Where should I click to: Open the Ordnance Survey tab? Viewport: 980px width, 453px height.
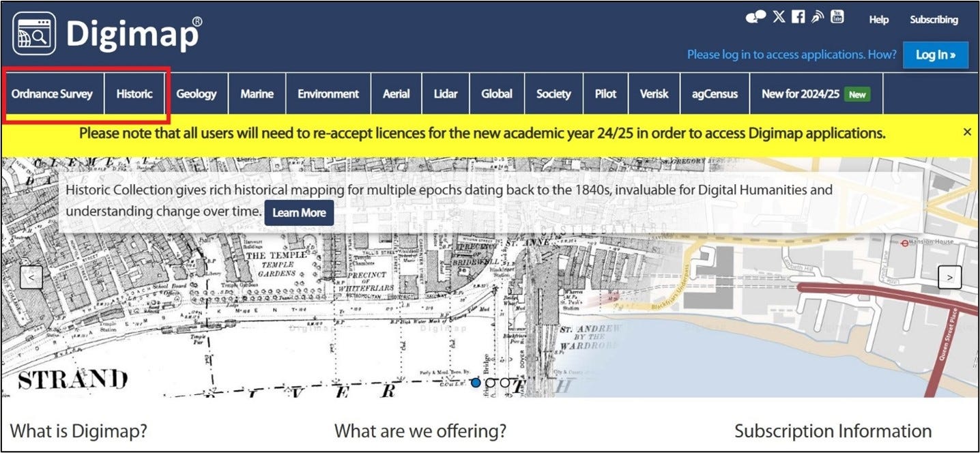52,93
